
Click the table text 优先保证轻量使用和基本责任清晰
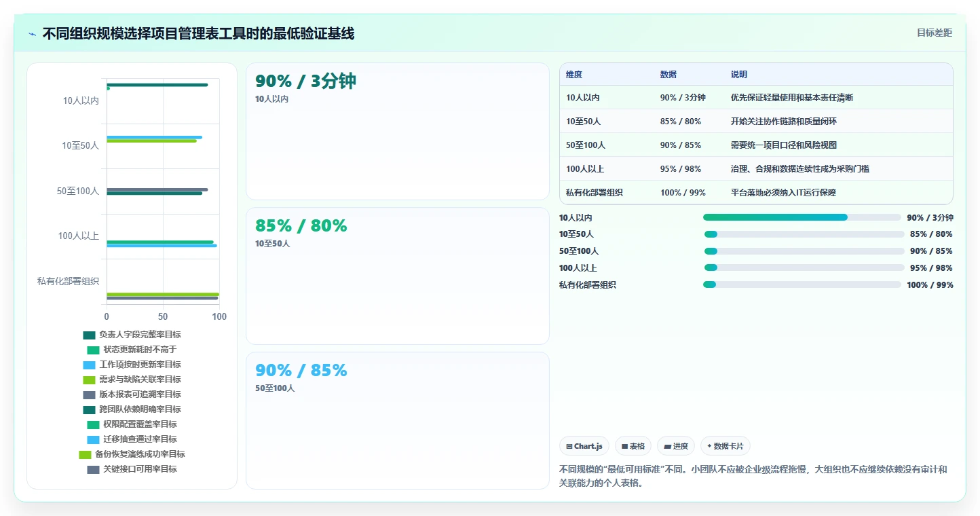coord(792,98)
